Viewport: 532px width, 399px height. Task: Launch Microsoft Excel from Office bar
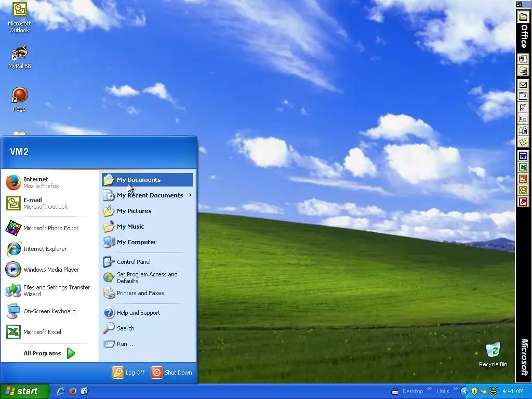click(523, 167)
